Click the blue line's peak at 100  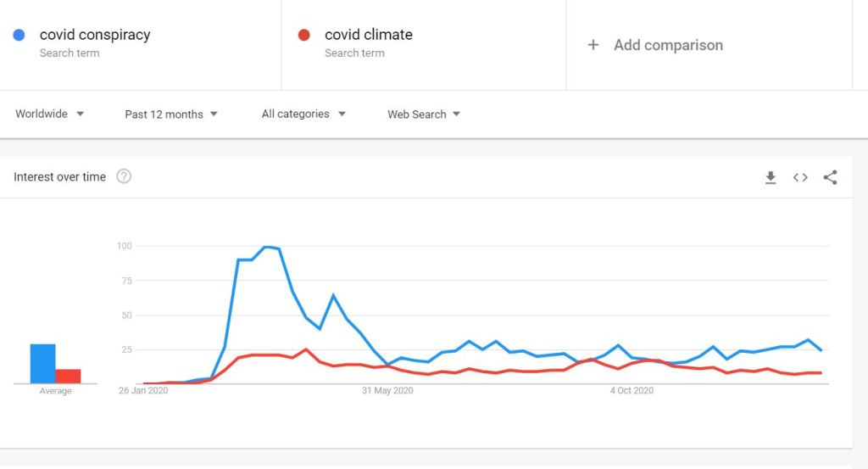[266, 247]
